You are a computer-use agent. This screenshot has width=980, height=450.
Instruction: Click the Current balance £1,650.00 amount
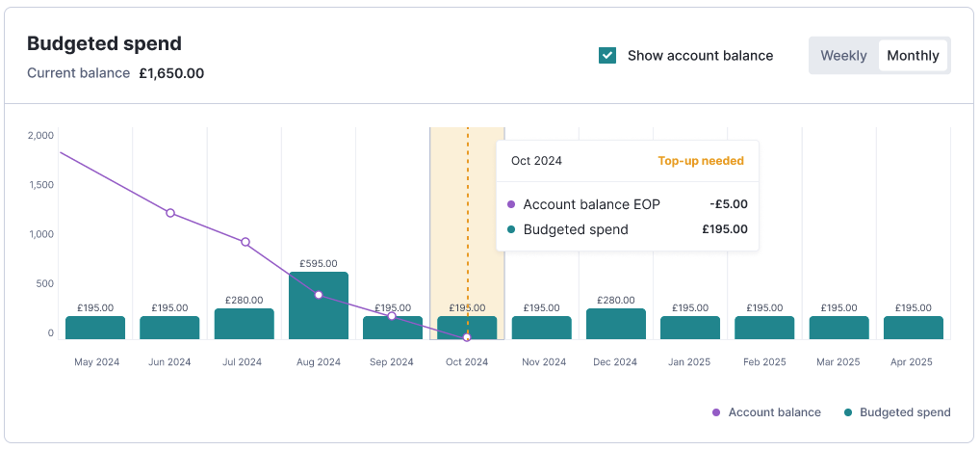[169, 73]
